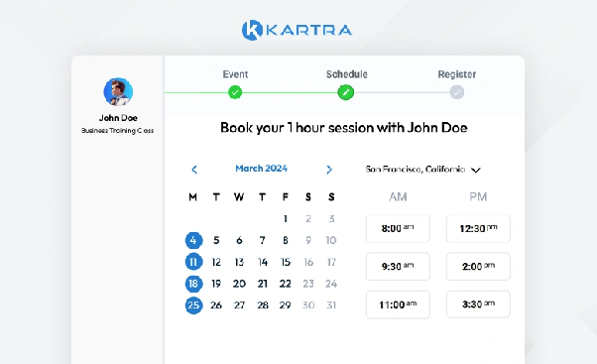Viewport: 597px width, 364px height.
Task: Switch to the Register step tab
Action: pos(457,74)
